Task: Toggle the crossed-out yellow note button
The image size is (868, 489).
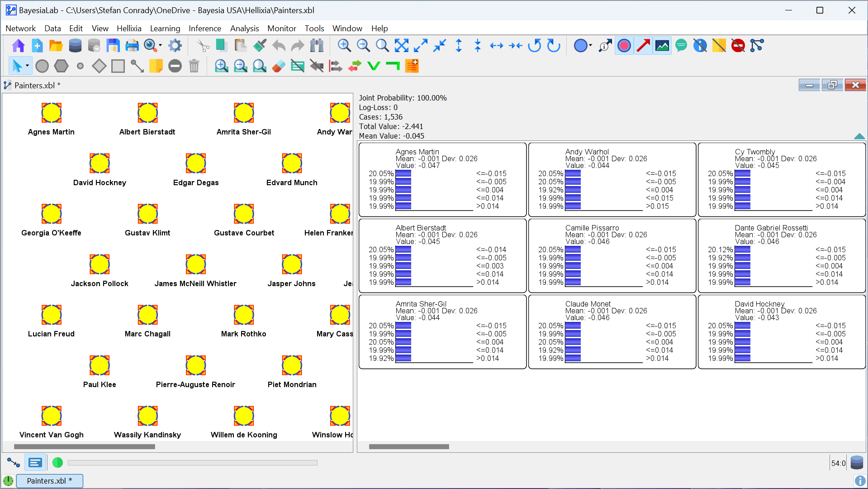Action: coord(719,46)
